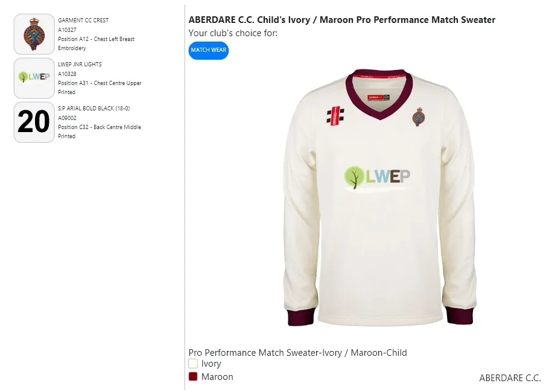
Task: Select the LWEP tree logo on the sweater front
Action: point(377,176)
